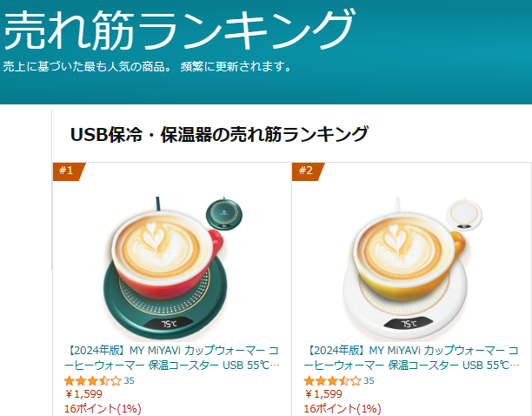This screenshot has width=532, height=416.
Task: Click the 75℃ display on the green warmer
Action: point(169,324)
